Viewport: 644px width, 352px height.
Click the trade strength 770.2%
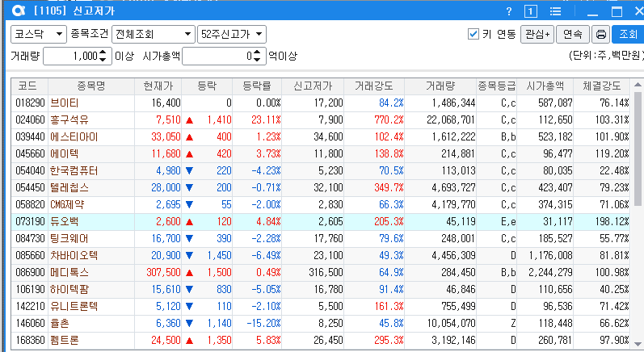point(389,119)
